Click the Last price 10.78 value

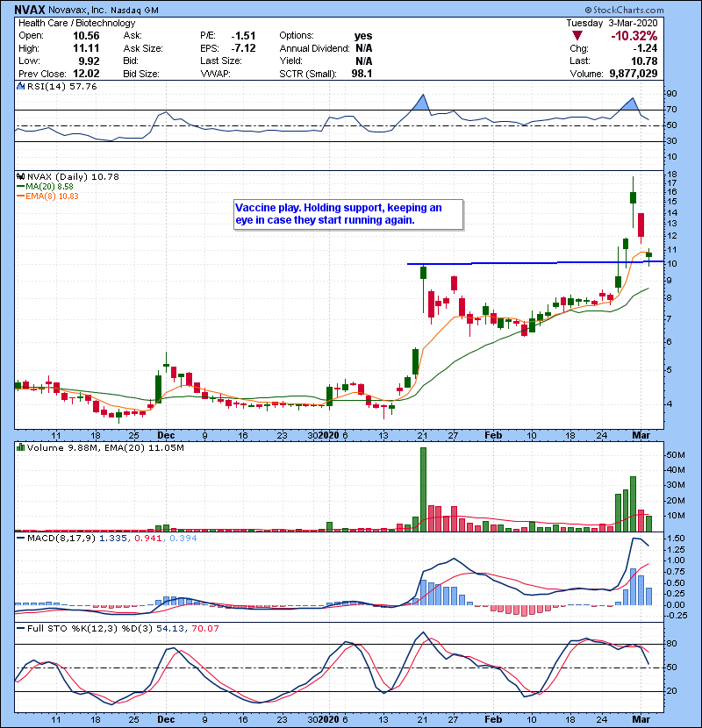coord(644,61)
